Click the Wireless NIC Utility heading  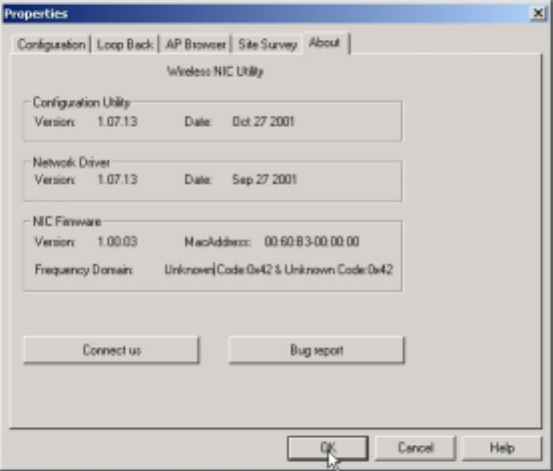point(215,72)
